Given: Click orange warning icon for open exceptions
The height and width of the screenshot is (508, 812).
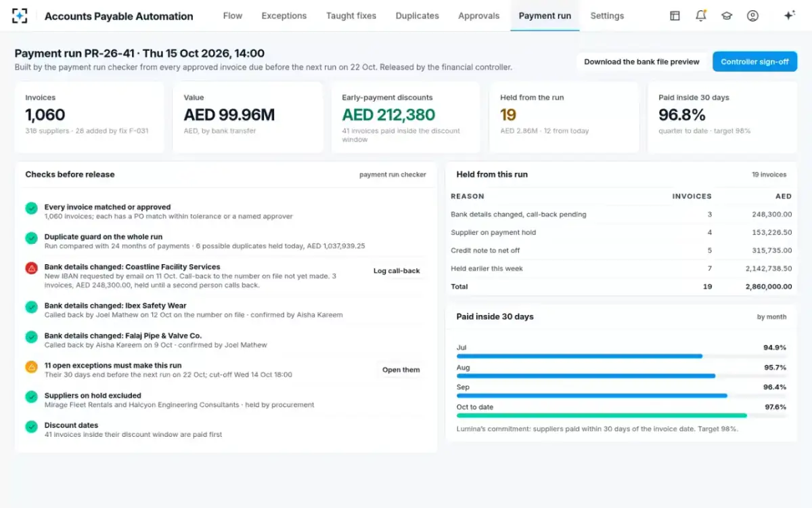Looking at the screenshot, I should [x=31, y=367].
